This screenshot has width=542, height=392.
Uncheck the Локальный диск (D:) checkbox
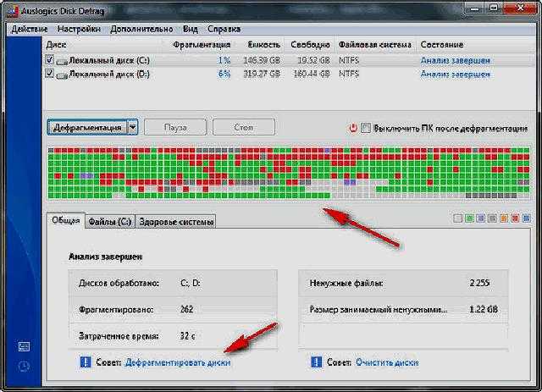point(49,73)
